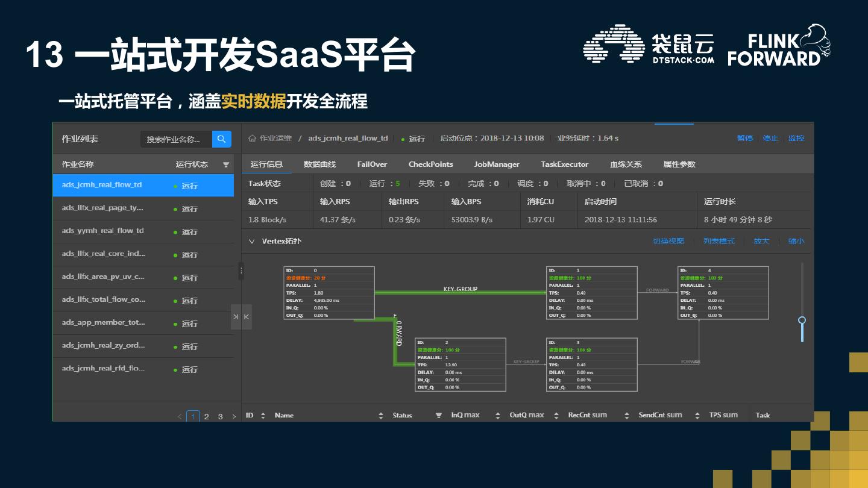The width and height of the screenshot is (868, 488).
Task: Go to page 2 of job list
Action: tap(207, 416)
